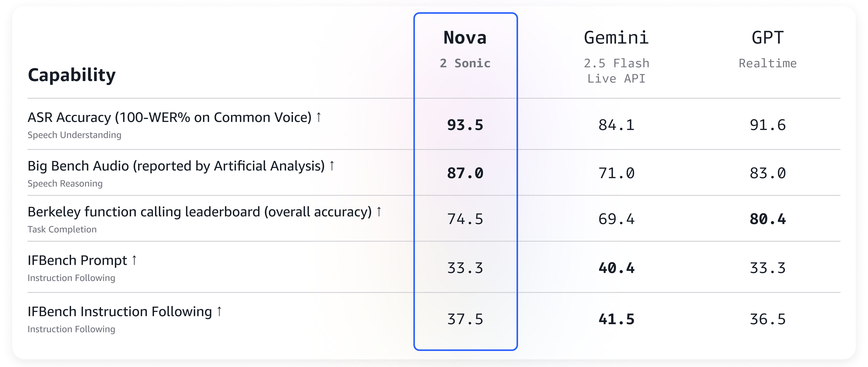Image resolution: width=868 pixels, height=367 pixels.
Task: Click the Realtime label under GPT
Action: pyautogui.click(x=768, y=63)
